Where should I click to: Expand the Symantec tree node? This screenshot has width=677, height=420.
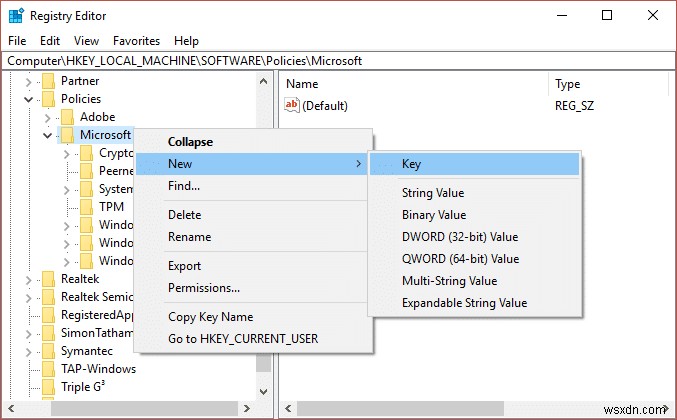click(x=27, y=351)
